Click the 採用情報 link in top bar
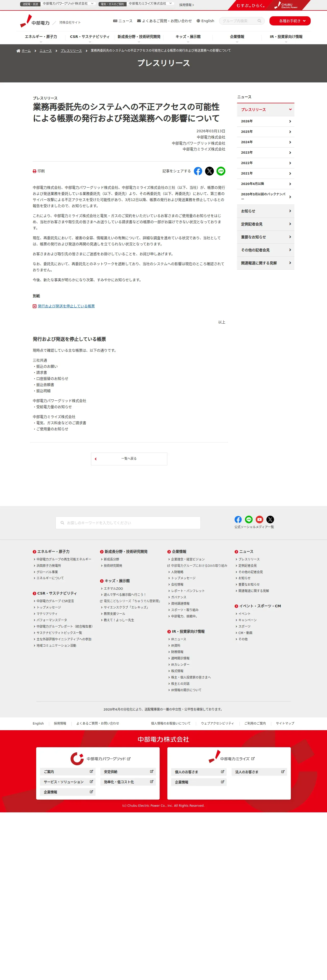The image size is (327, 980). (x=186, y=5)
